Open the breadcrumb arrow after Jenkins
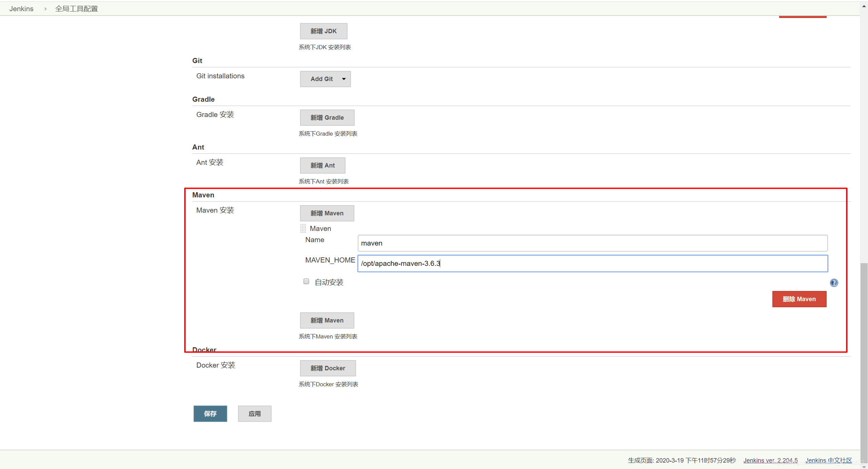The image size is (868, 469). [45, 9]
